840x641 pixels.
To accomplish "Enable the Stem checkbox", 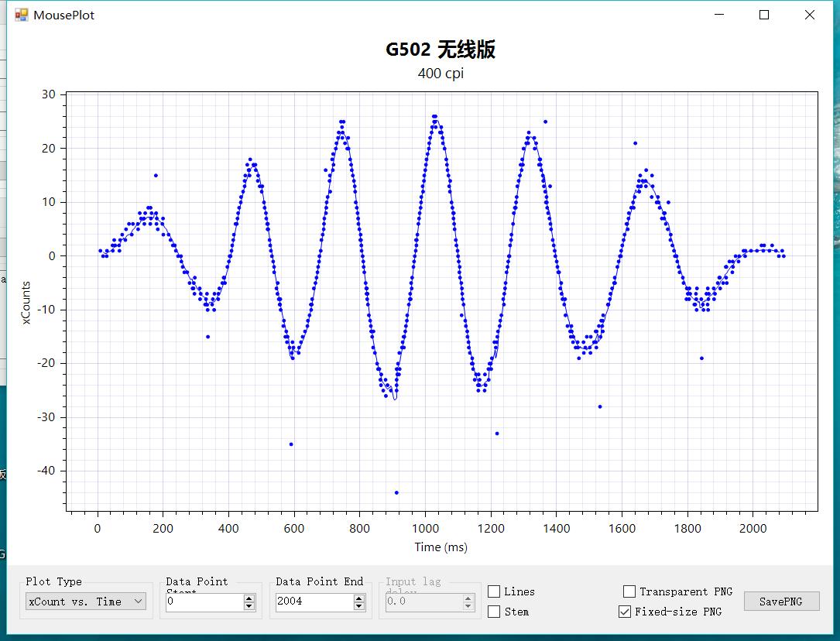I will pyautogui.click(x=494, y=612).
